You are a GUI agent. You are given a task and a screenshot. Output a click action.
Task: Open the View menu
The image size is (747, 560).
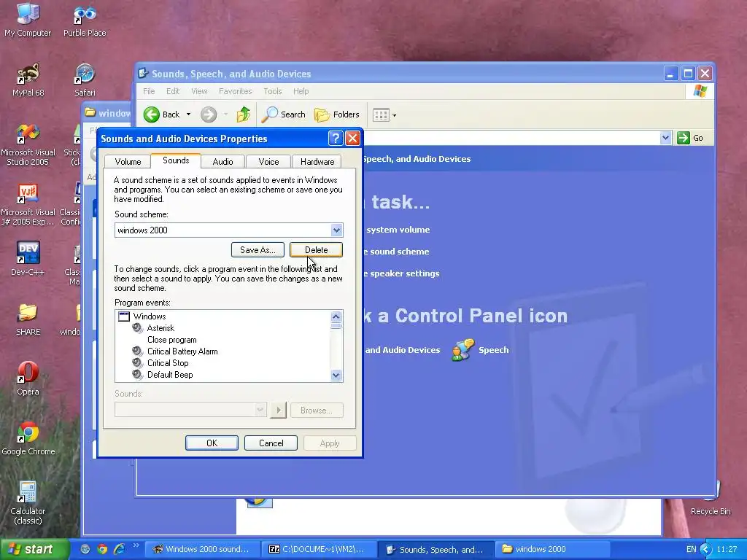(199, 91)
